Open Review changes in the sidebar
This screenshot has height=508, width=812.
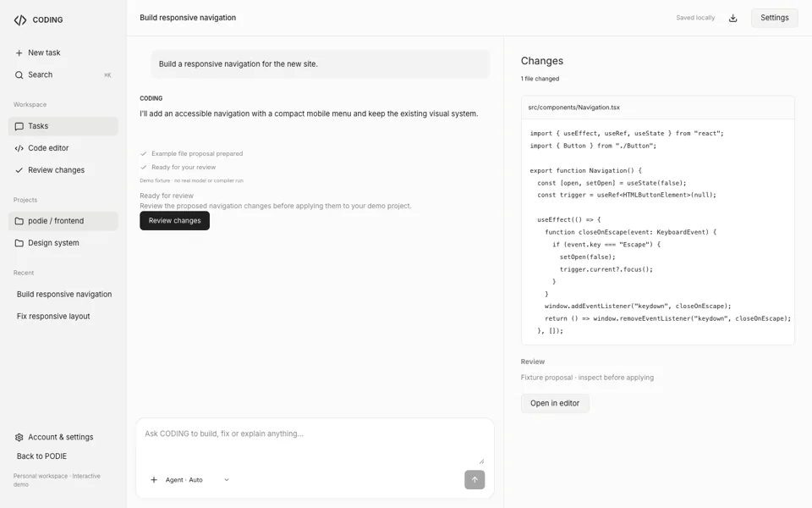(63, 170)
